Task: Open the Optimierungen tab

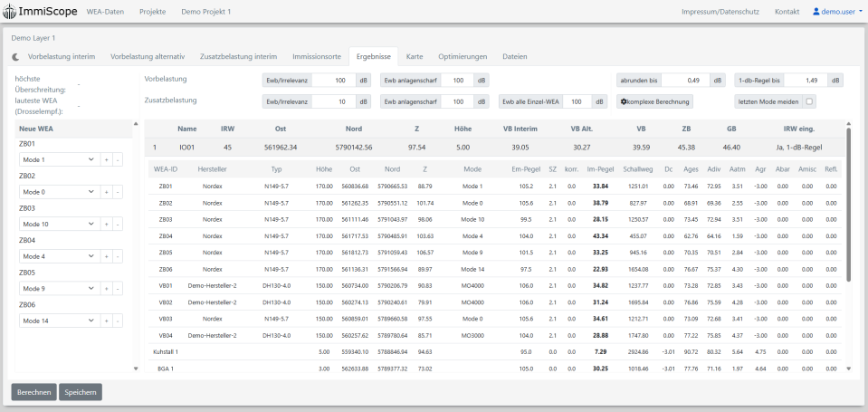Action: (x=463, y=56)
